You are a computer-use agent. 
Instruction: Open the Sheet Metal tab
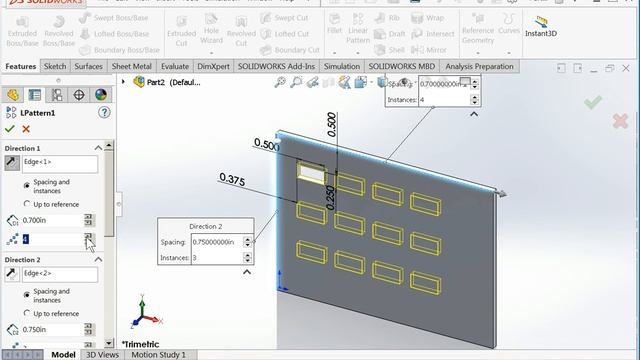pos(131,66)
